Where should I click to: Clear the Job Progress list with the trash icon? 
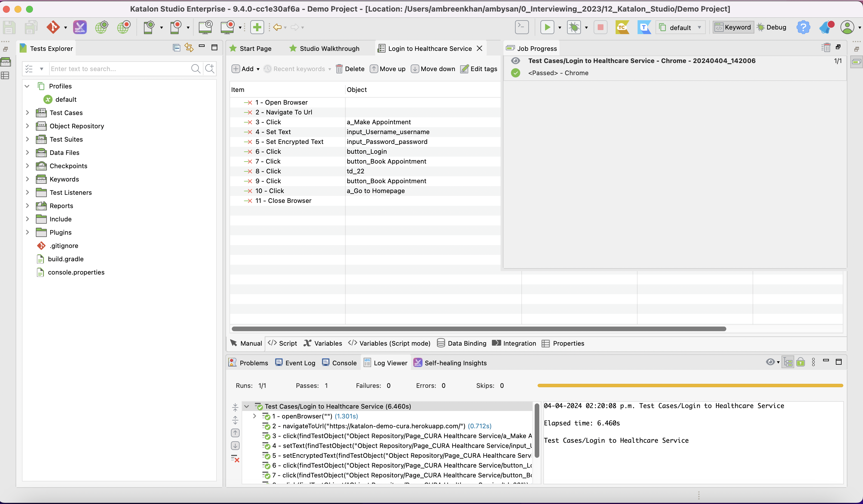[x=826, y=48]
